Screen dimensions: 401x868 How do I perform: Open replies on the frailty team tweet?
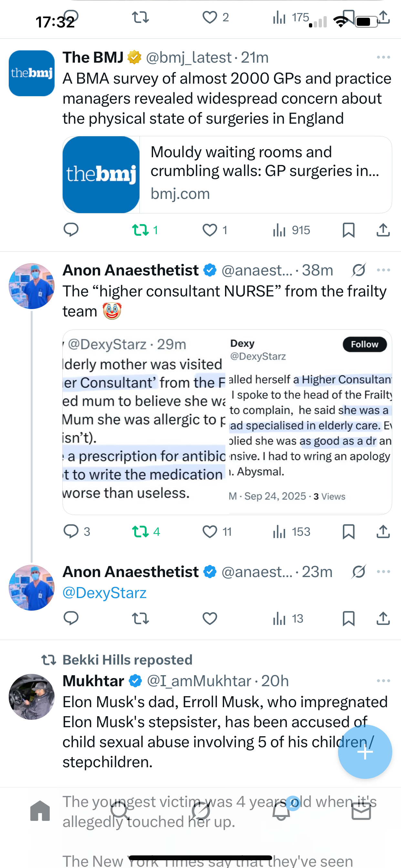point(71,532)
